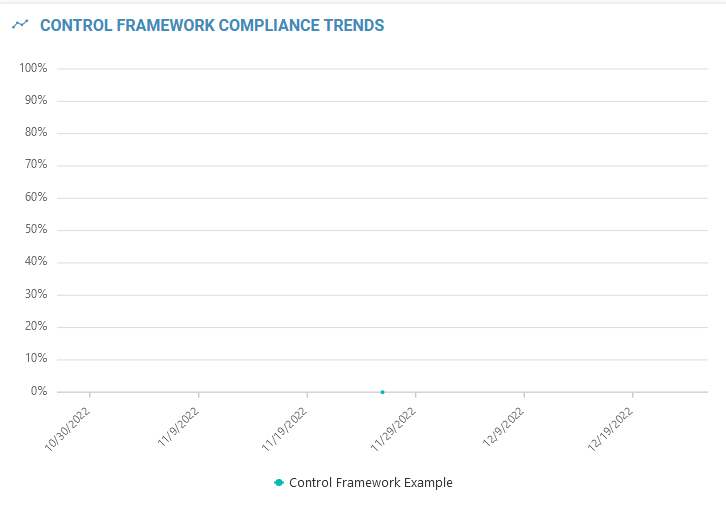726x518 pixels.
Task: Click the 90% y-axis label
Action: coord(36,101)
